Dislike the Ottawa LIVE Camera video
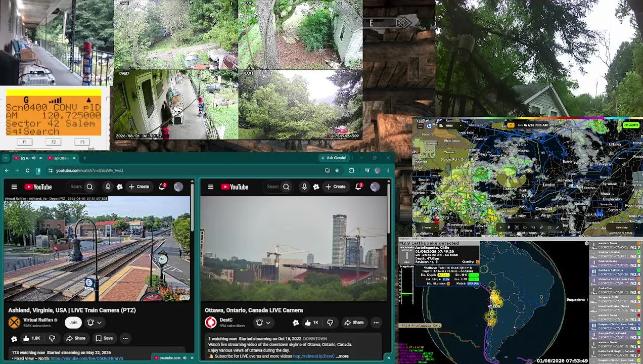Screen dimensions: 643x364 point(330,323)
